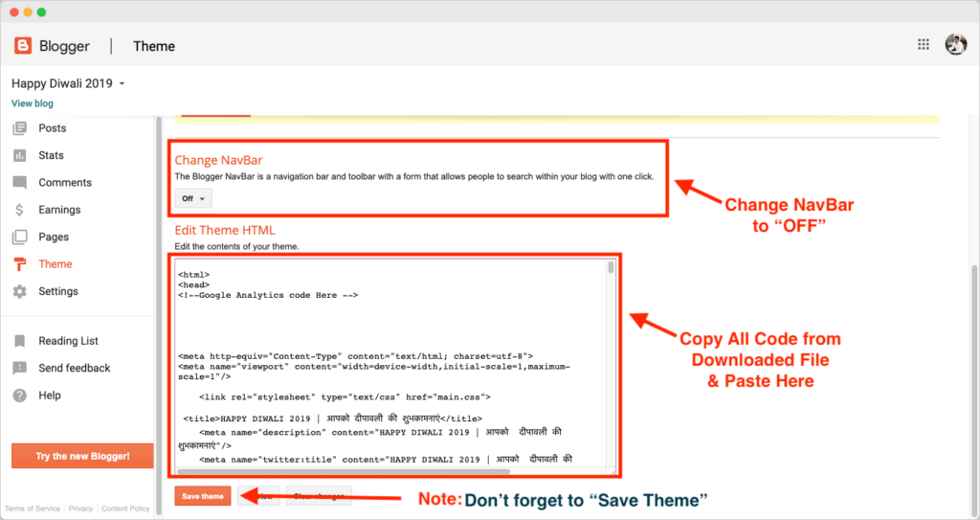Open Terms of Service link
Image resolution: width=980 pixels, height=520 pixels.
pos(33,509)
